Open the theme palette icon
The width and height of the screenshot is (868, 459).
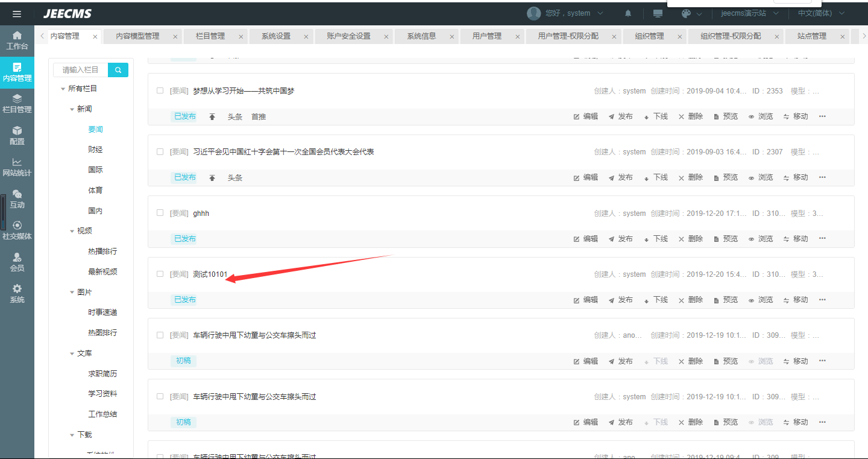[686, 13]
